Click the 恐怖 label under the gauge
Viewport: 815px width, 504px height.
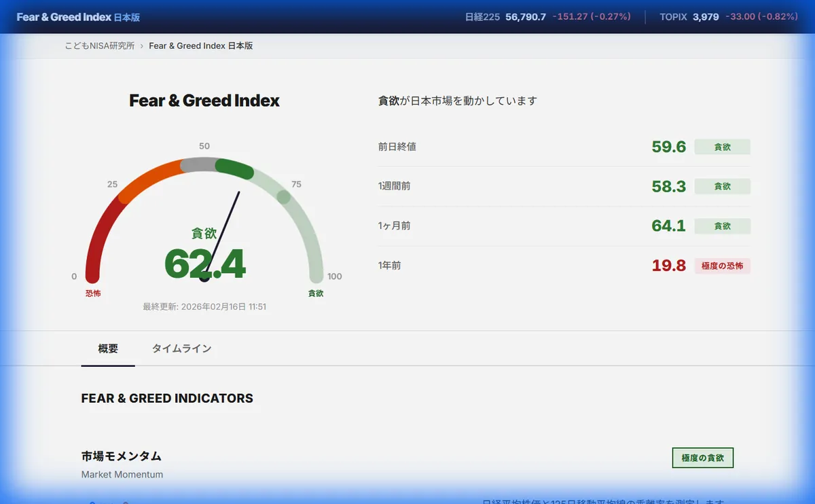pyautogui.click(x=93, y=293)
